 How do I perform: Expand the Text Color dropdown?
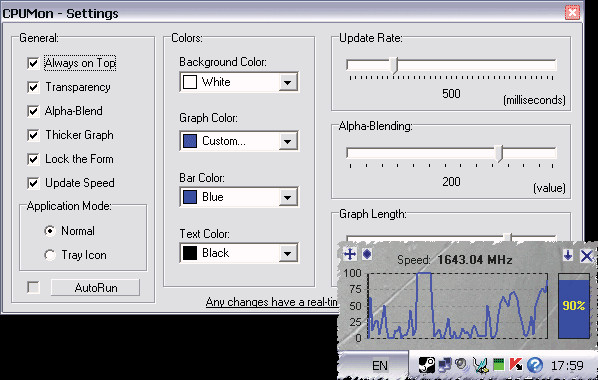pyautogui.click(x=288, y=253)
